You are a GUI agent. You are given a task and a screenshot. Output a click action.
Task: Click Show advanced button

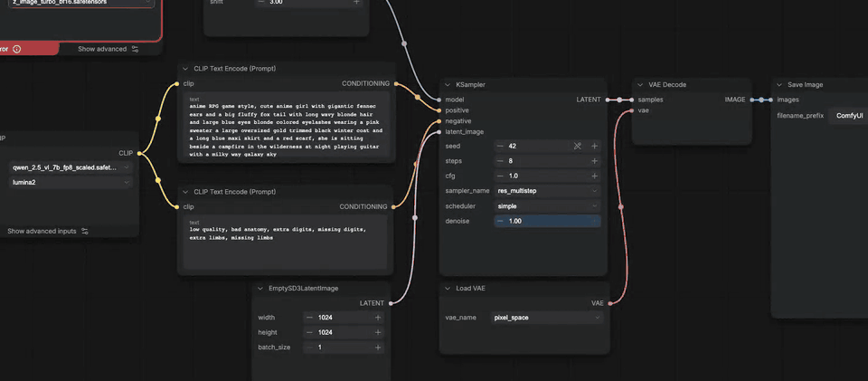pyautogui.click(x=108, y=49)
